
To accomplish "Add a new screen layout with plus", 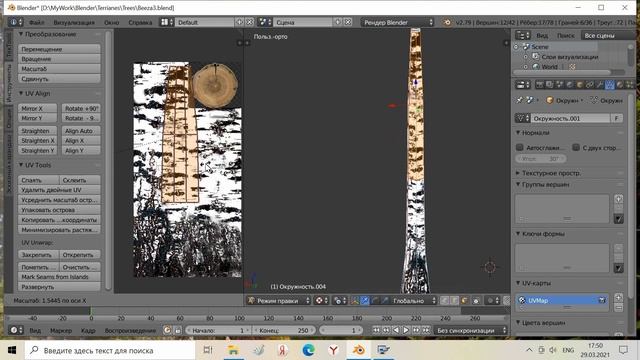I will point(240,22).
